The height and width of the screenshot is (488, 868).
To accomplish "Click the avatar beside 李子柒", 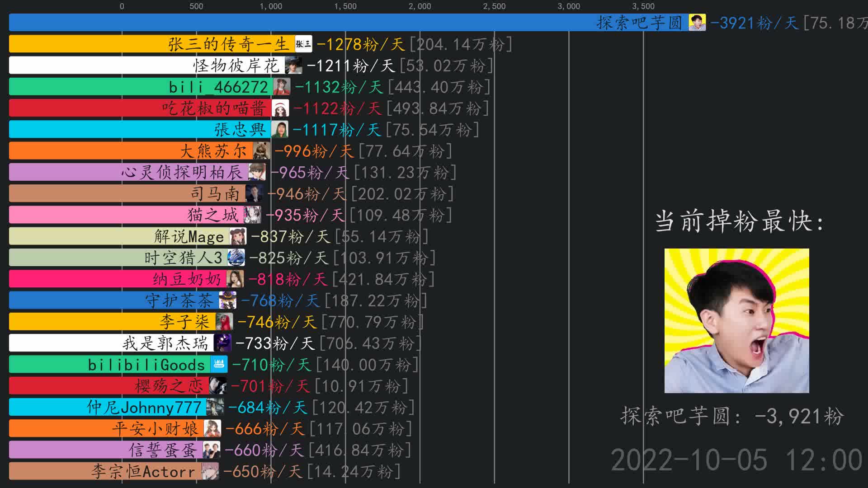I will [x=224, y=322].
